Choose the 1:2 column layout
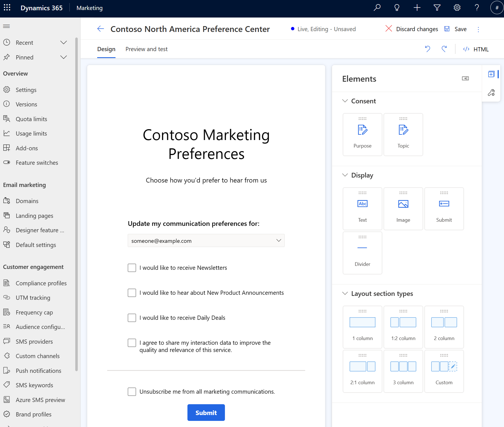 tap(403, 327)
